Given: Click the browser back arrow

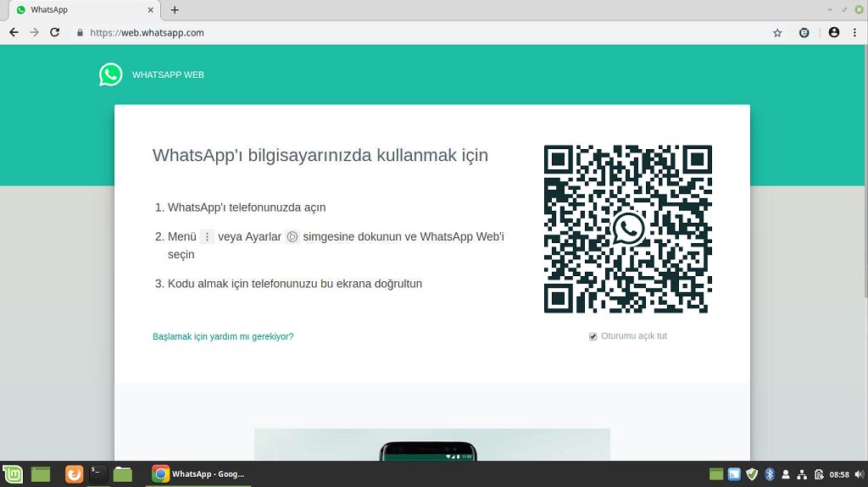Looking at the screenshot, I should (x=14, y=33).
